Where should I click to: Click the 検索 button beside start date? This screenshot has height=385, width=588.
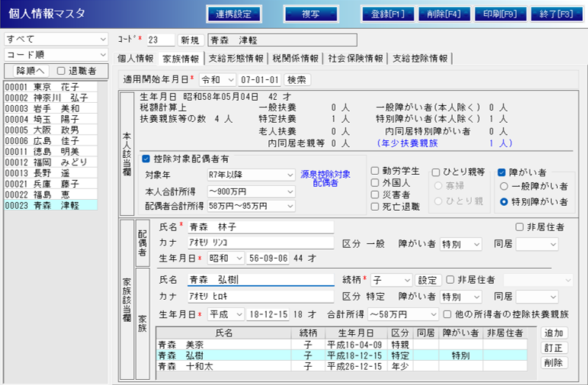coord(297,80)
